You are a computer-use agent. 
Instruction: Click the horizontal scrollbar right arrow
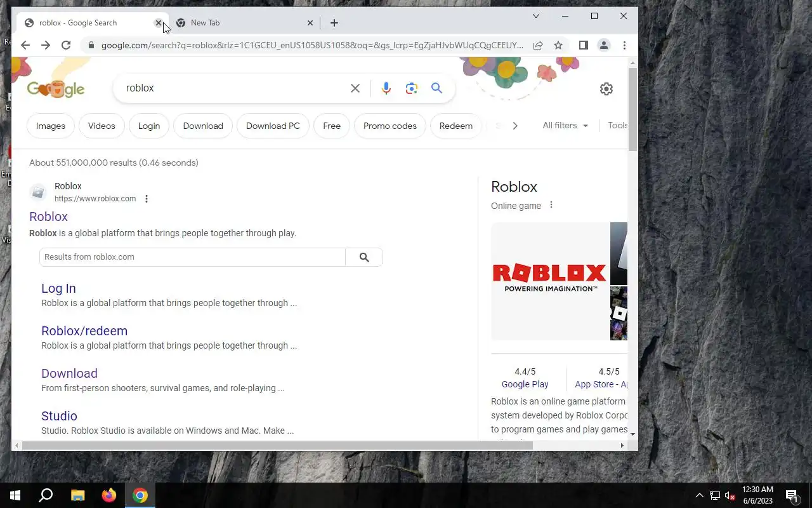pyautogui.click(x=622, y=446)
